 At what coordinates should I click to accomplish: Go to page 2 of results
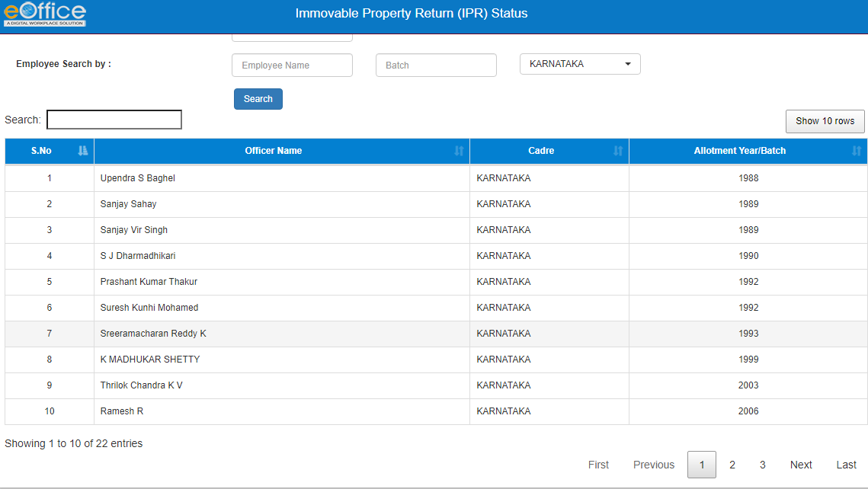tap(732, 465)
